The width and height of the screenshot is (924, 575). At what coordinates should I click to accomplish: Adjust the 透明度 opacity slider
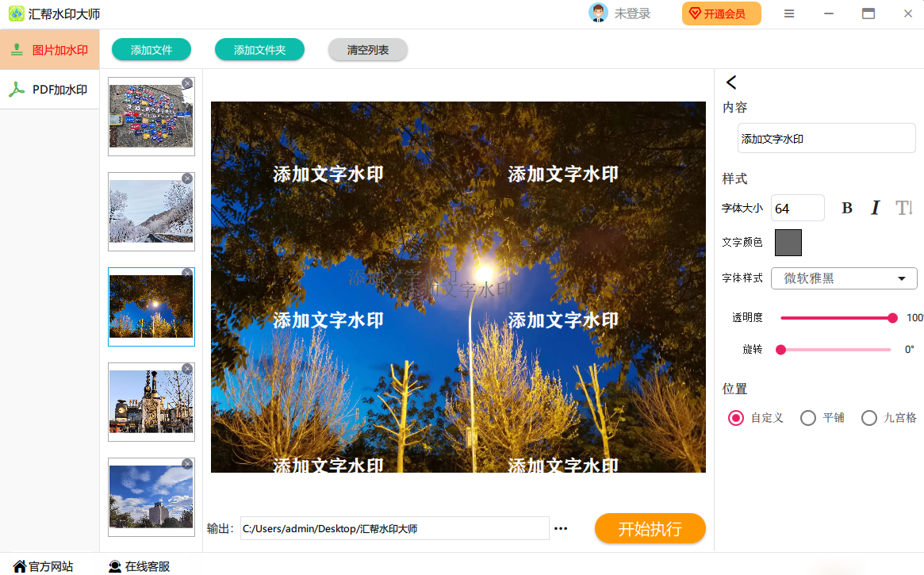(836, 318)
